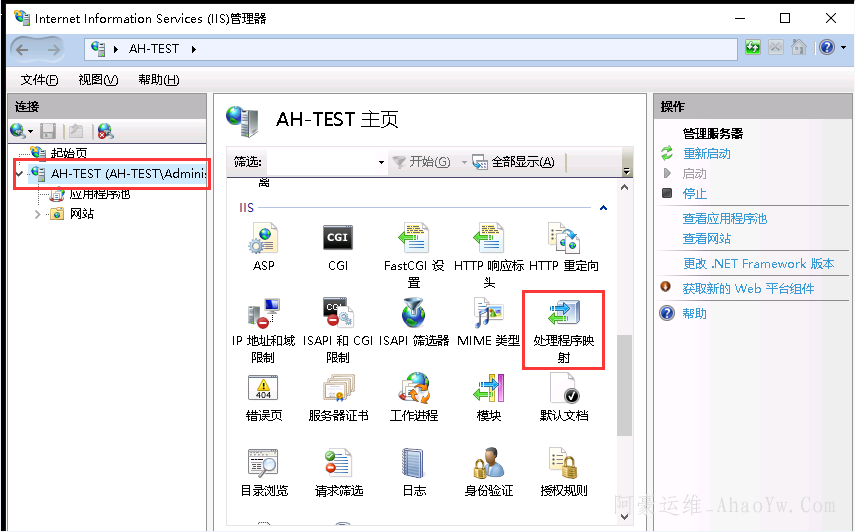
Task: Open the MIME 类型 icon
Action: point(488,314)
